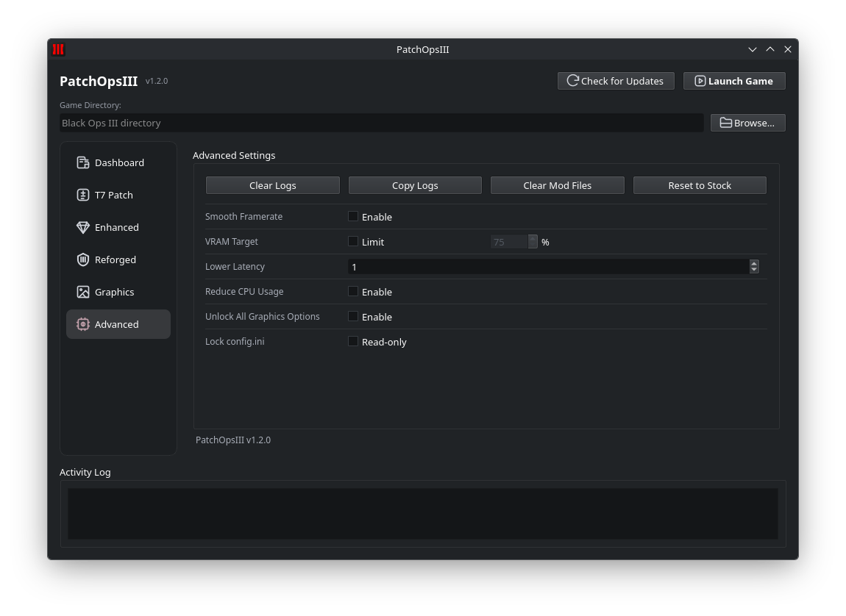
Task: Click the folder icon on Browse button
Action: [x=725, y=123]
